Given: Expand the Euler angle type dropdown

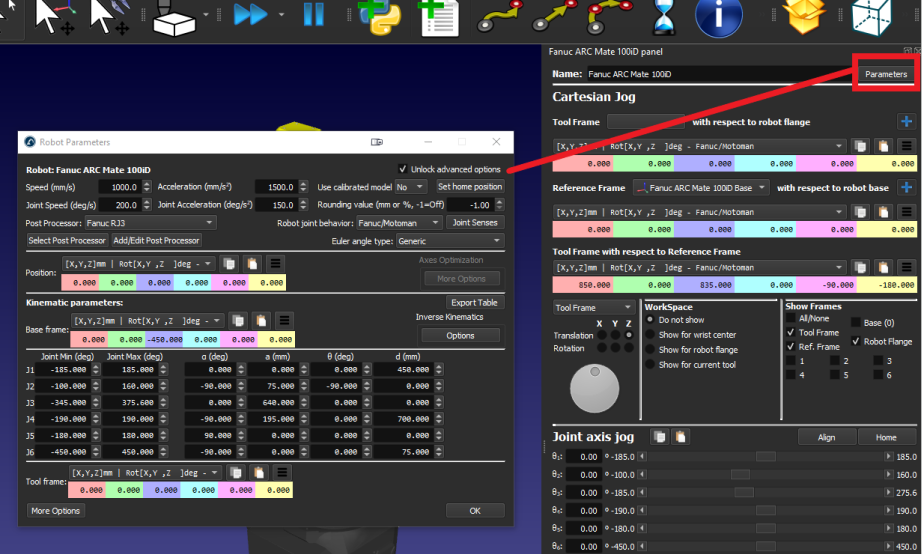Looking at the screenshot, I should pos(450,241).
